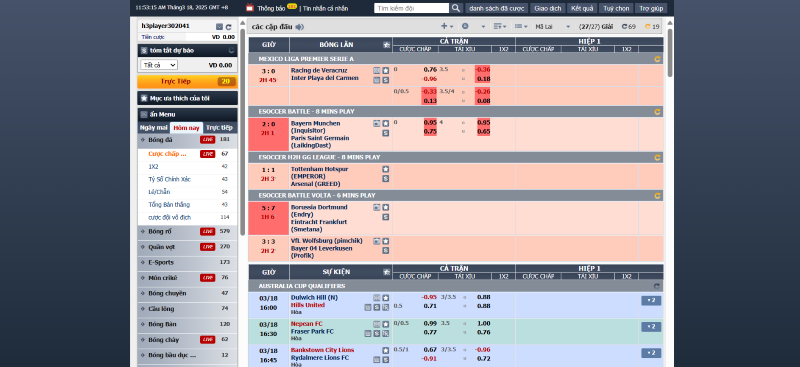Click the orange 'Trực Tiếp' button
800x367 pixels.
pyautogui.click(x=187, y=82)
